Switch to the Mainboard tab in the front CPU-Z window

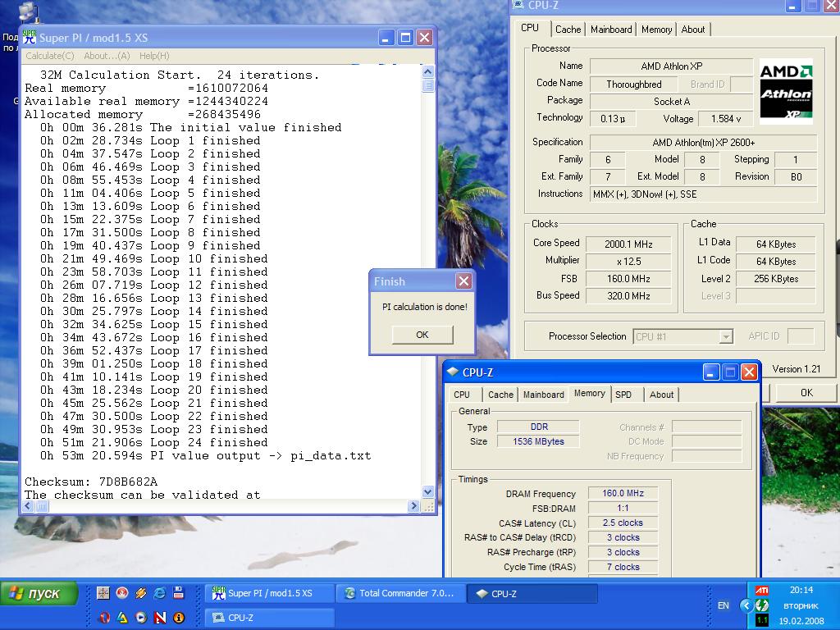click(x=544, y=395)
